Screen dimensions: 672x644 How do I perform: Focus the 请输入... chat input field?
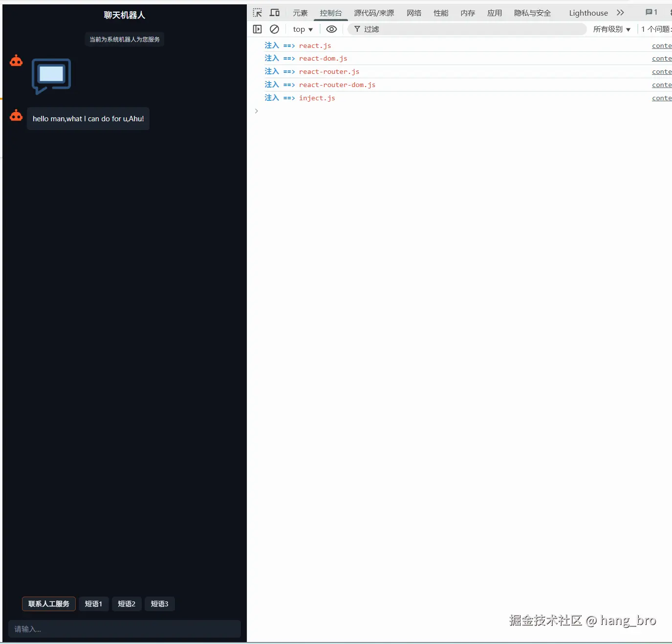click(125, 629)
